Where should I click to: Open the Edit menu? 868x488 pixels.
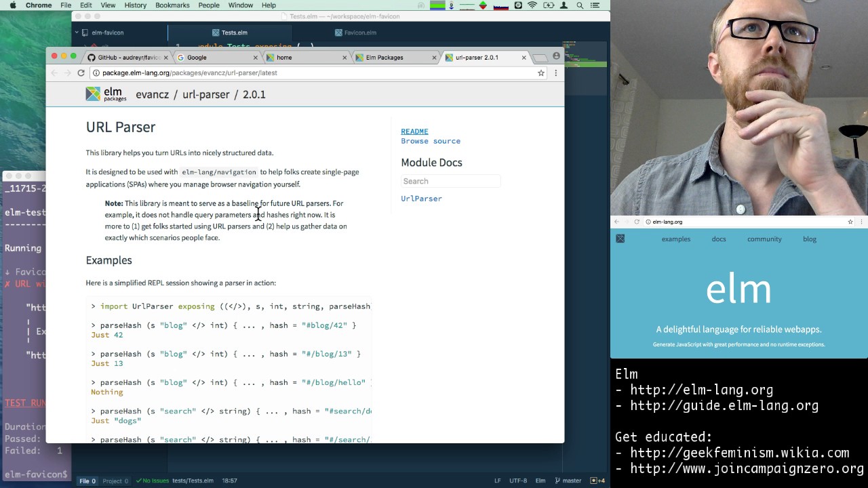(86, 5)
